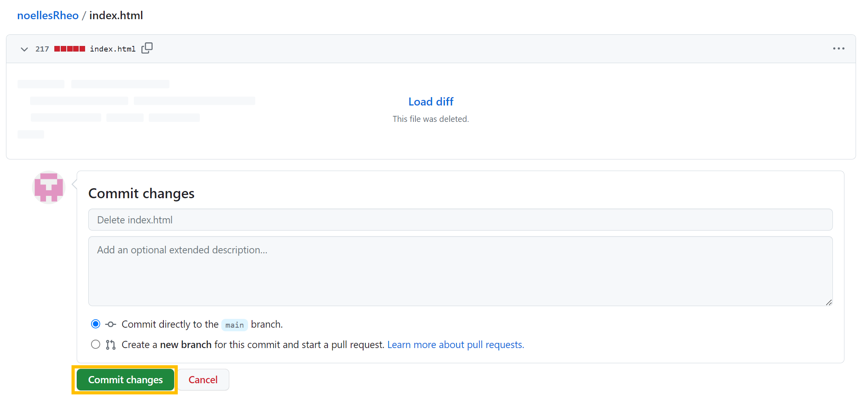868x404 pixels.
Task: Click the green Commit changes button
Action: (125, 380)
